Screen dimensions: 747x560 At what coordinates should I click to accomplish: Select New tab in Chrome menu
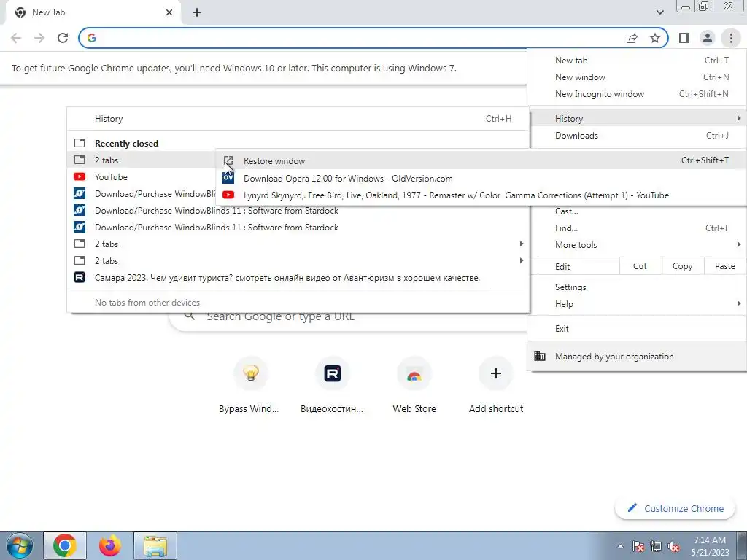(637, 61)
